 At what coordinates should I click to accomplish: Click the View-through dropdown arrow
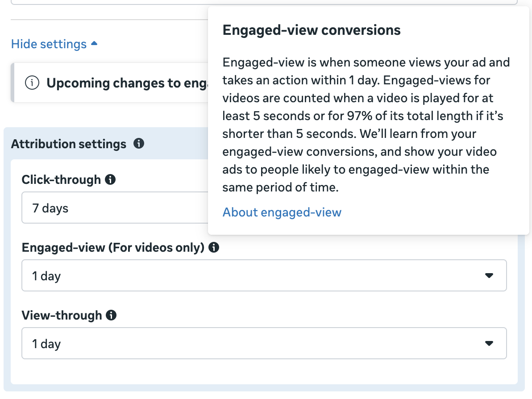pyautogui.click(x=489, y=344)
